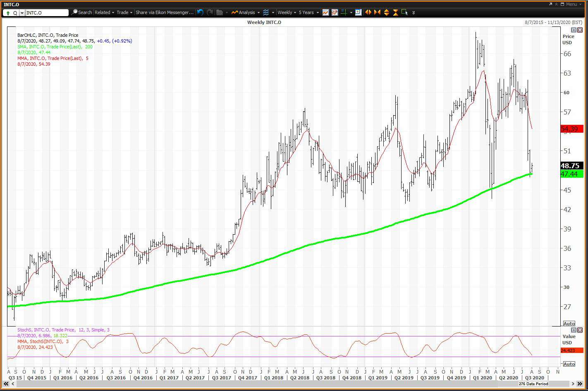
Task: Click the 66 price axis label
Action: tap(567, 54)
